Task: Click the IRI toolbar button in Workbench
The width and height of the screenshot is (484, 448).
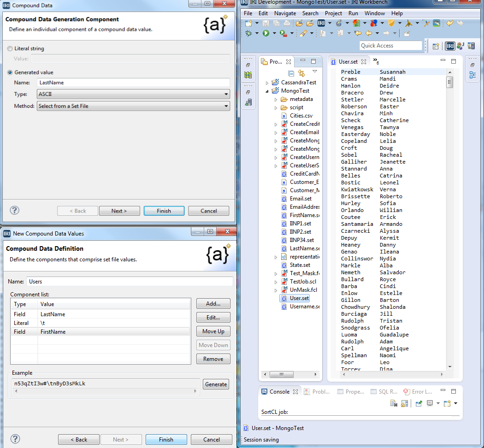Action: click(321, 23)
